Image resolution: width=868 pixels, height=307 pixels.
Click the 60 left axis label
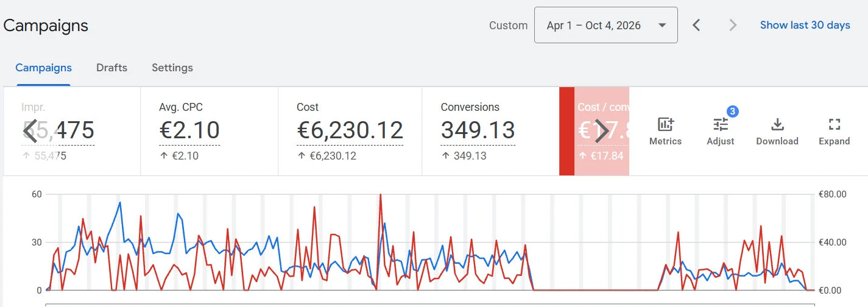[37, 194]
